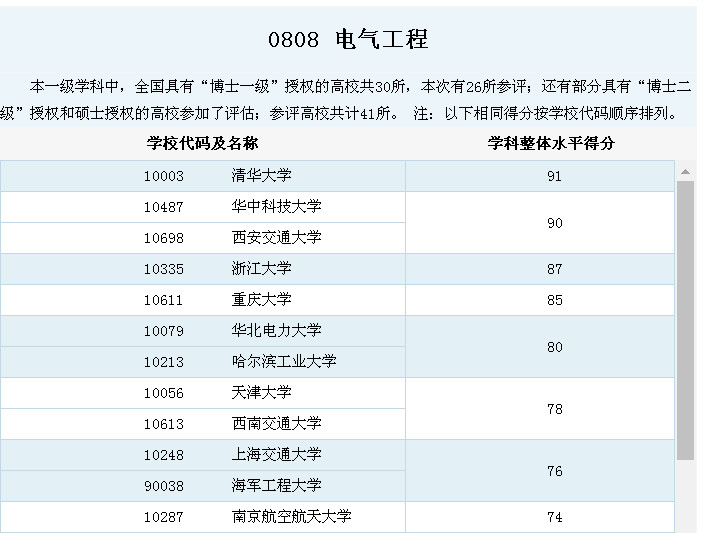This screenshot has width=704, height=533.
Task: Select 上海交通大学 in the table
Action: 277,454
